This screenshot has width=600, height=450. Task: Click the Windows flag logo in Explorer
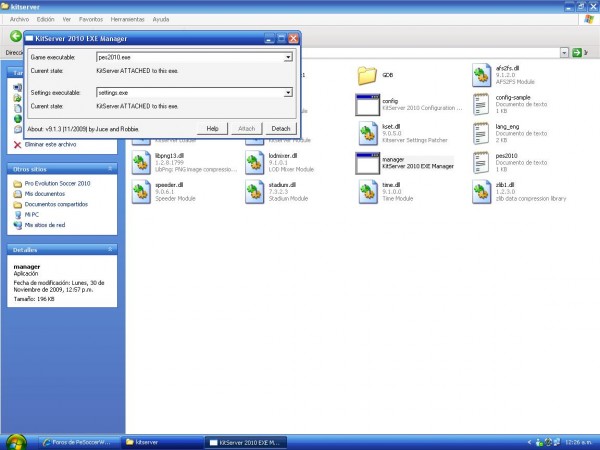[589, 19]
